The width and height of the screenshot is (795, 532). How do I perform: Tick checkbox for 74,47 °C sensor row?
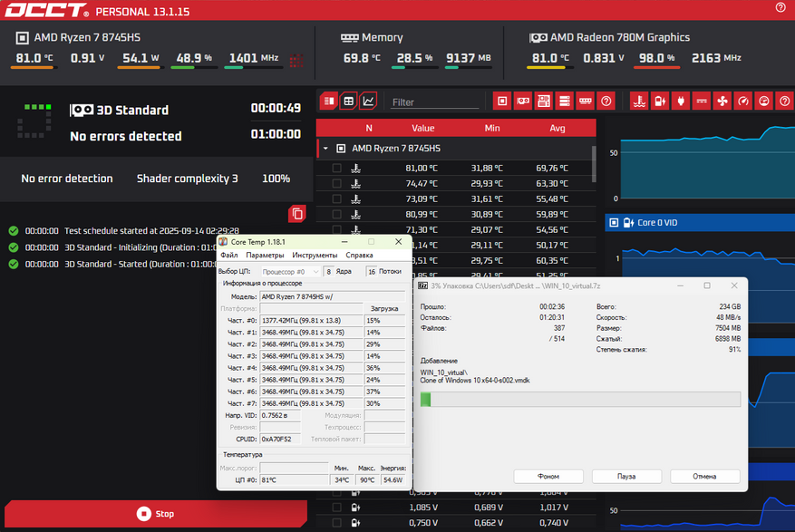click(x=336, y=183)
